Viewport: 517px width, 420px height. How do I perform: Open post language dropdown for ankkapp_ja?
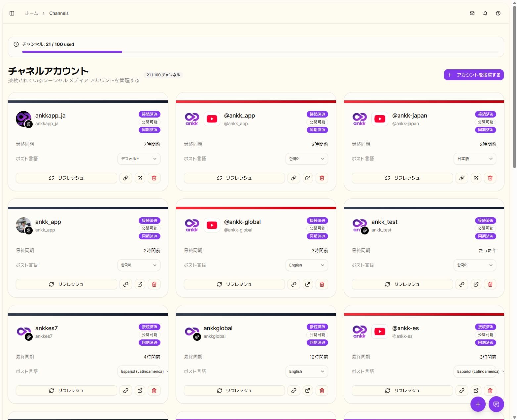[139, 159]
